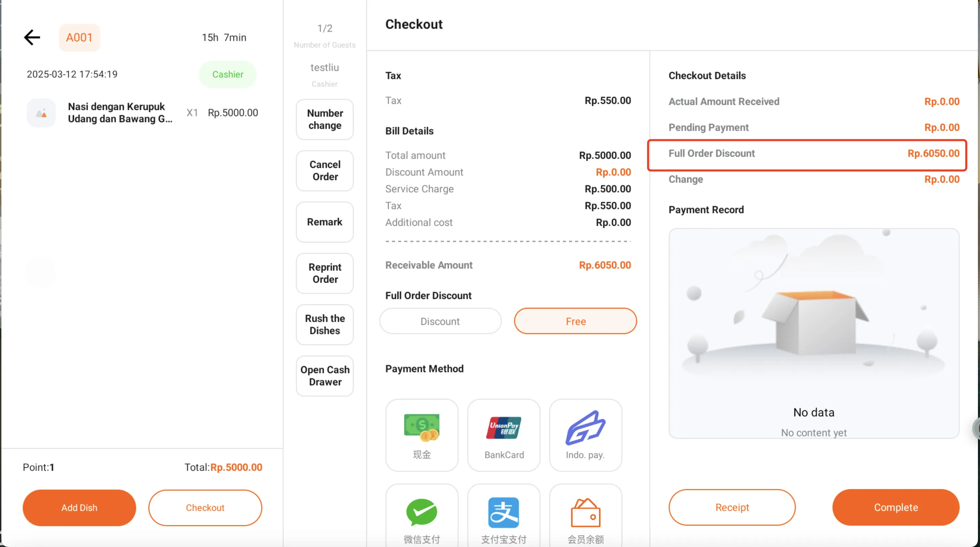Go back using the left arrow icon
This screenshot has width=980, height=547.
[x=32, y=37]
